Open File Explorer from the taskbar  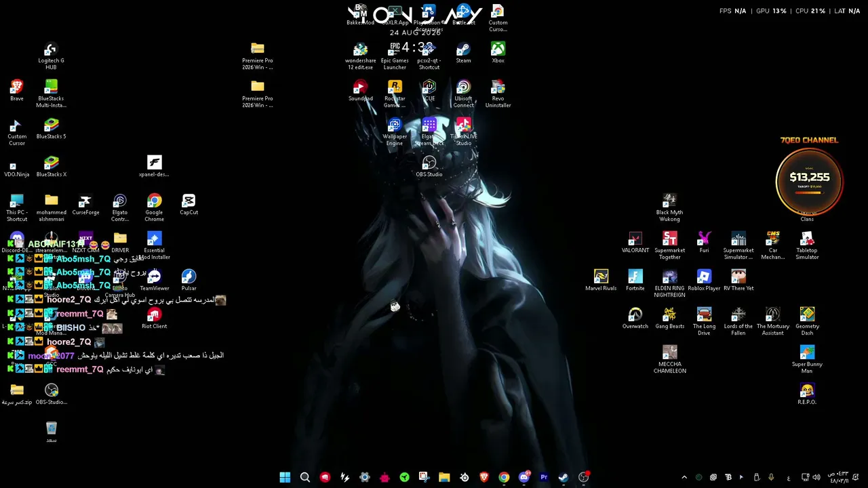(444, 477)
